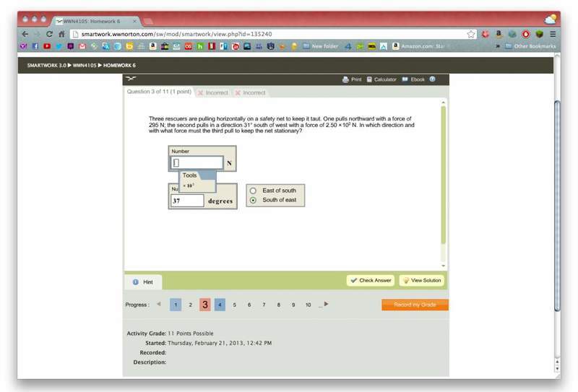This screenshot has width=578, height=392.
Task: Click the question panel green scrollbar
Action: 443,175
